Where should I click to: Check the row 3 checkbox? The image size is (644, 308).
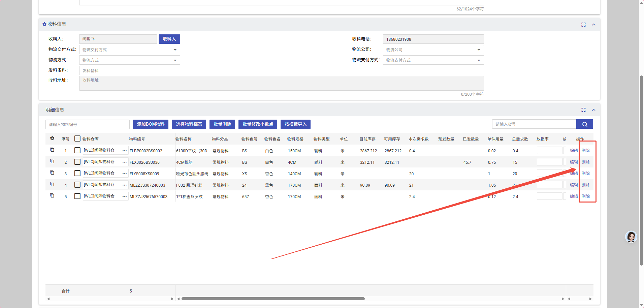(x=77, y=173)
